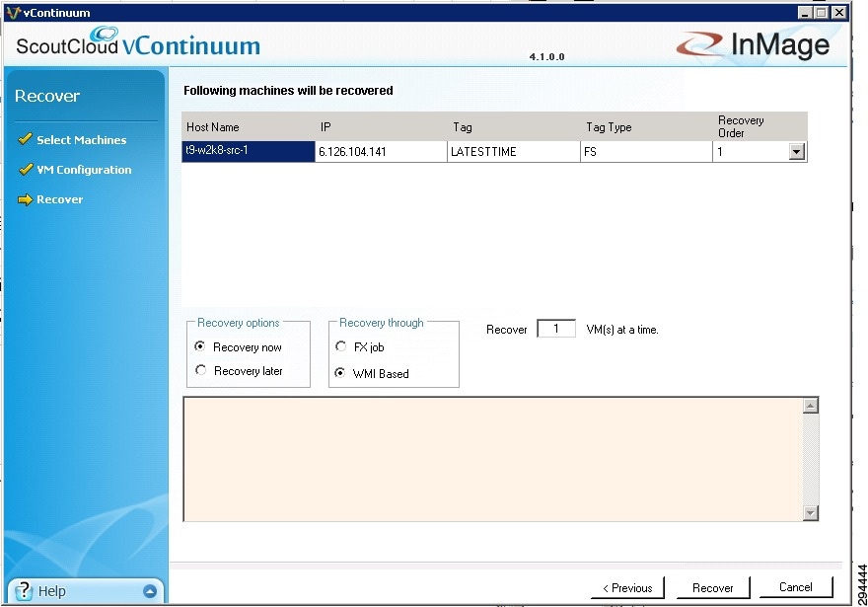Image resolution: width=868 pixels, height=607 pixels.
Task: Click the Recover button
Action: (x=713, y=587)
